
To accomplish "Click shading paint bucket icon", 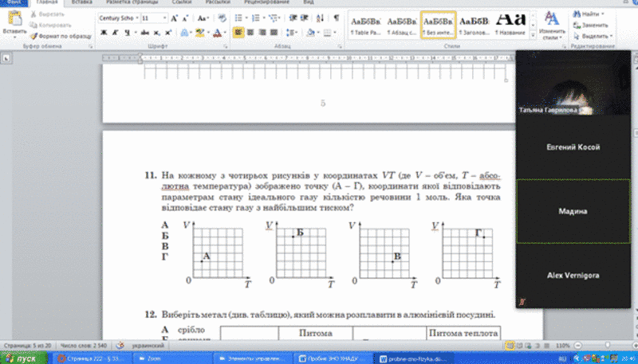I will (310, 33).
